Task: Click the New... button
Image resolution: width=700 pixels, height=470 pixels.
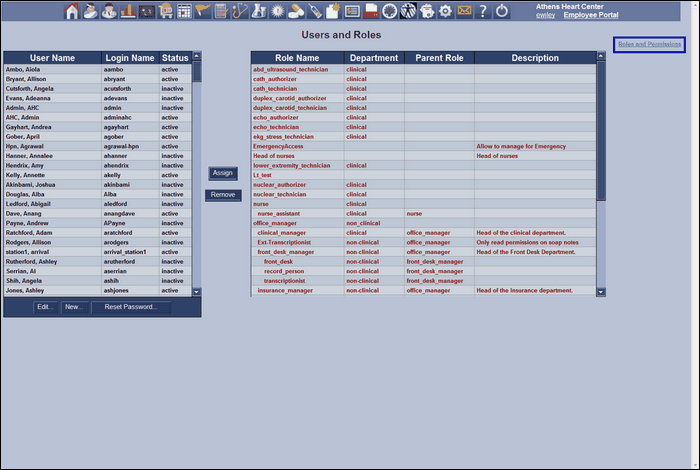Action: point(74,307)
